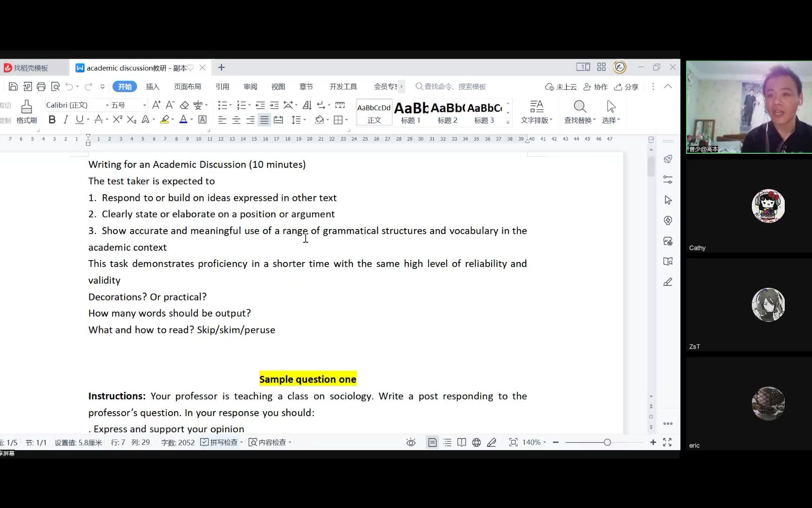Apply subscript formatting

point(132,120)
